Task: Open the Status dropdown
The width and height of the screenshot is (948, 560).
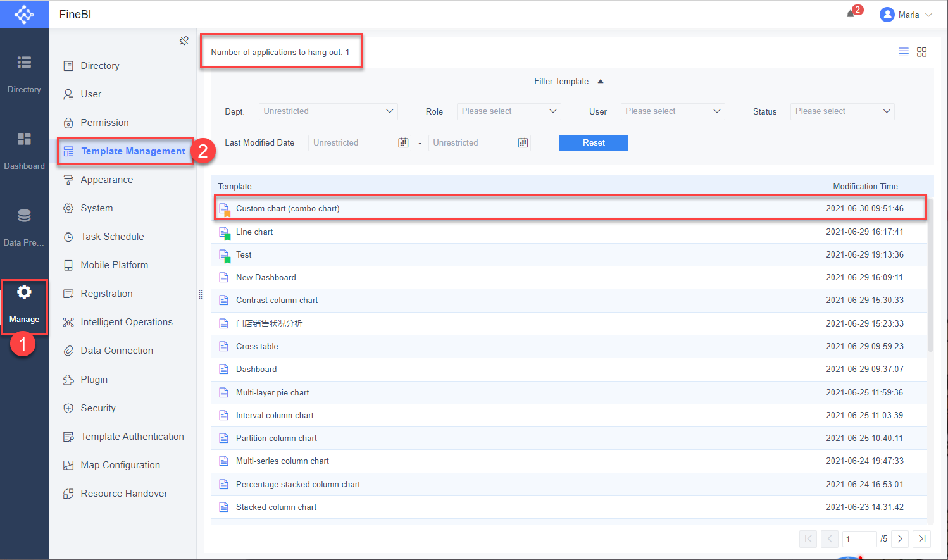Action: 842,111
